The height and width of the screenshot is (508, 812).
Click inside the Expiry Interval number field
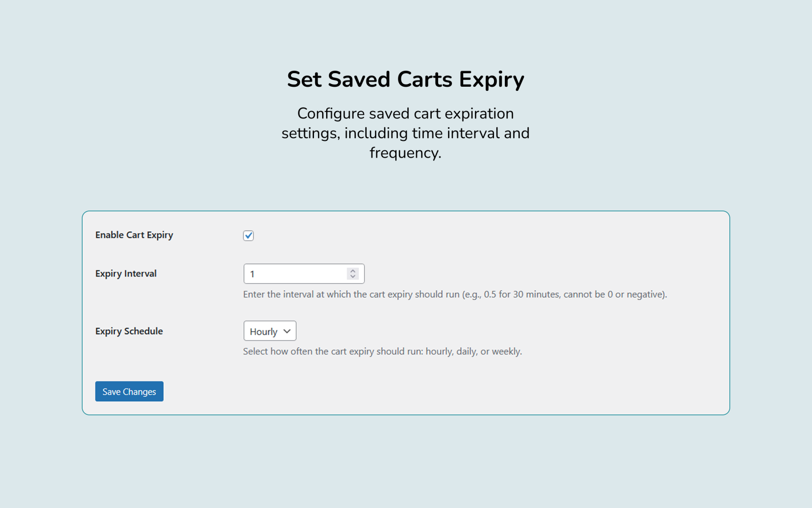click(304, 274)
